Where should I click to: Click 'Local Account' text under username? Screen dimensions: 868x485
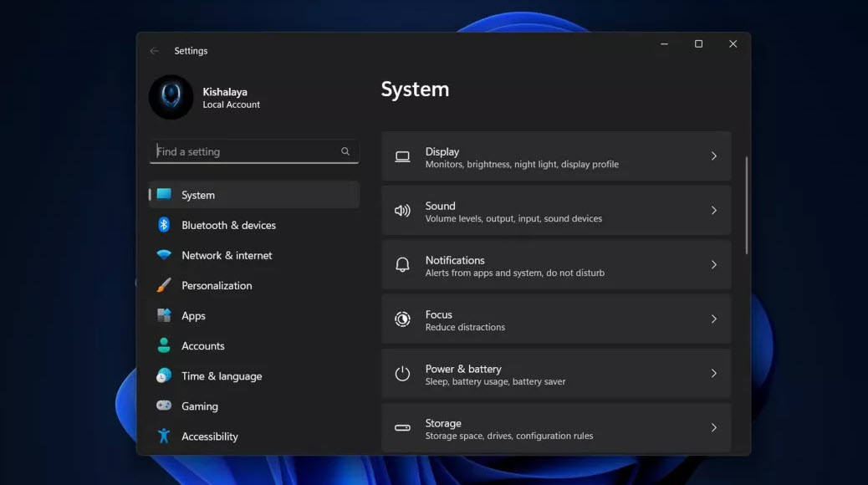tap(231, 105)
